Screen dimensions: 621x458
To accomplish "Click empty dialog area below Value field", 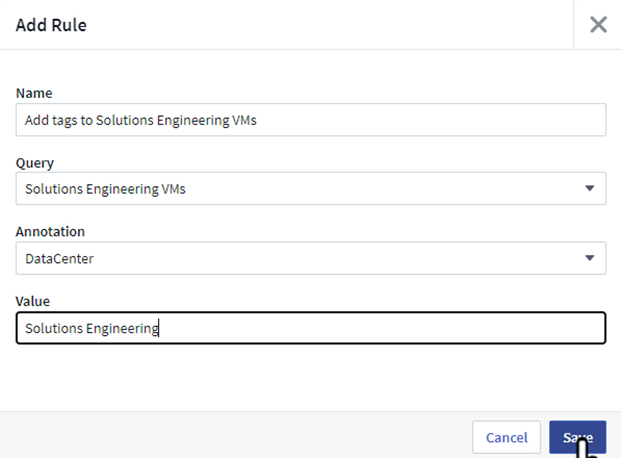I will point(310,378).
